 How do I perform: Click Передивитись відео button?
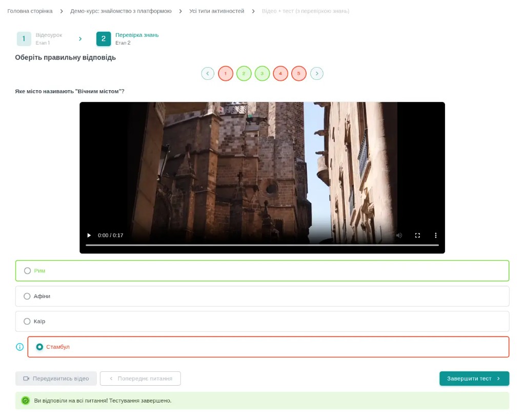[56, 379]
